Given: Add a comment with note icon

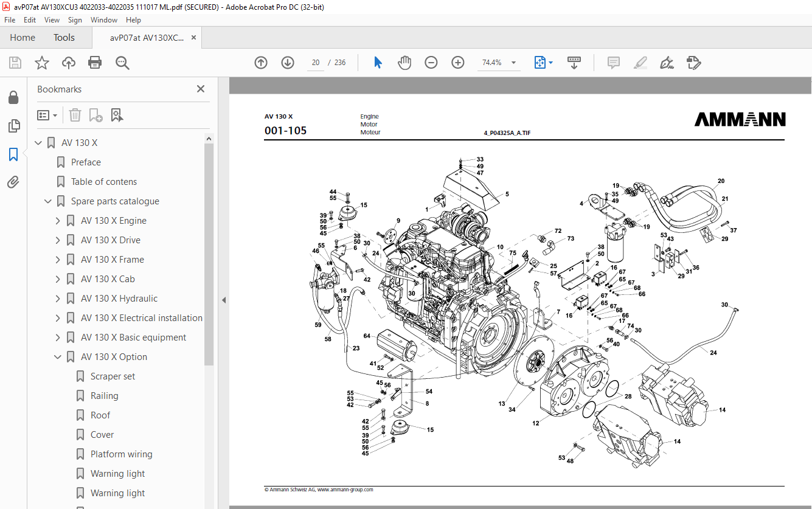Looking at the screenshot, I should point(614,63).
